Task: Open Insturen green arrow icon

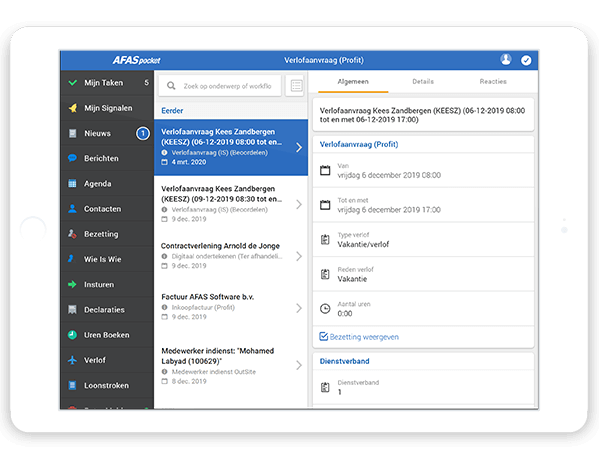Action: point(72,284)
